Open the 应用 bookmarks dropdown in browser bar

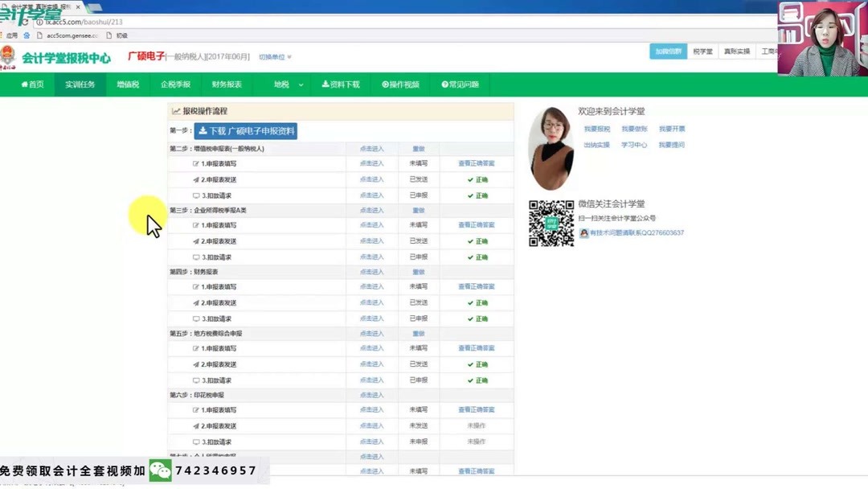(12, 35)
